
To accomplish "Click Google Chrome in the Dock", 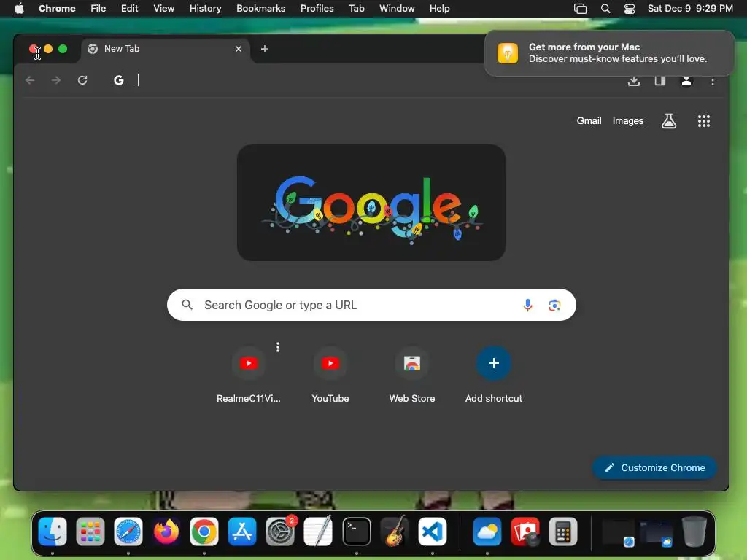I will pos(204,532).
